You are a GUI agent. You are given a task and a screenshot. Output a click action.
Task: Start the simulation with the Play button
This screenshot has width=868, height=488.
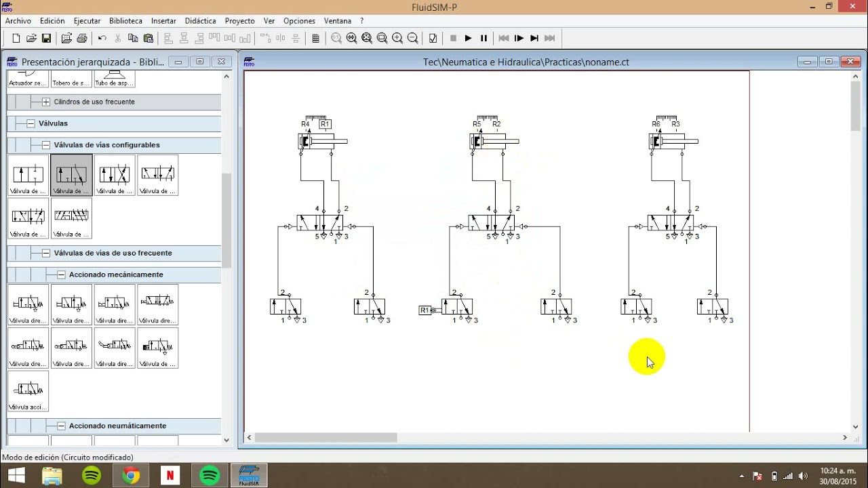(468, 39)
